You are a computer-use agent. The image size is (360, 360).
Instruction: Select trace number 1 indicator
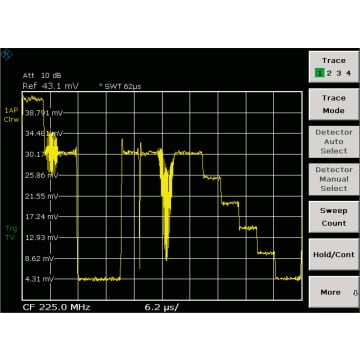[320, 73]
